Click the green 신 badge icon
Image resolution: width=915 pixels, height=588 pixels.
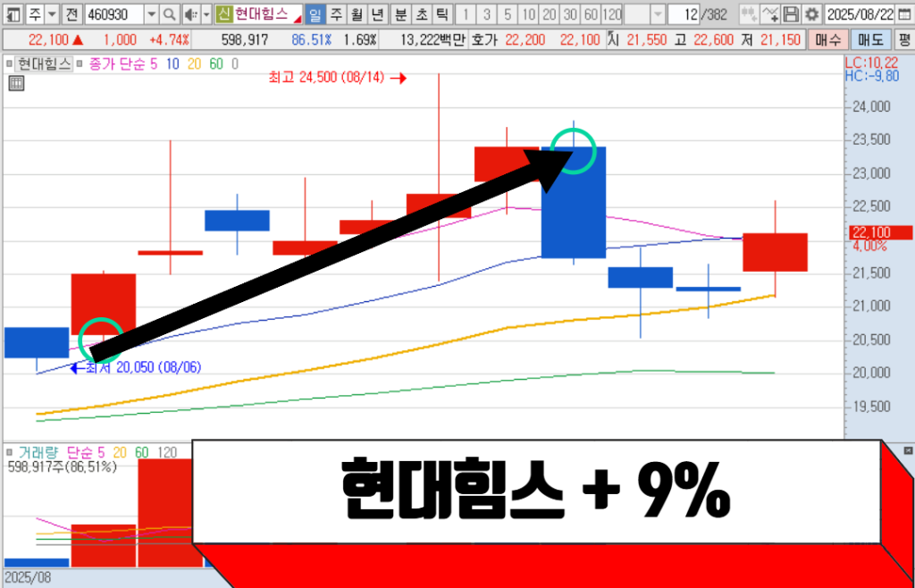click(x=223, y=14)
